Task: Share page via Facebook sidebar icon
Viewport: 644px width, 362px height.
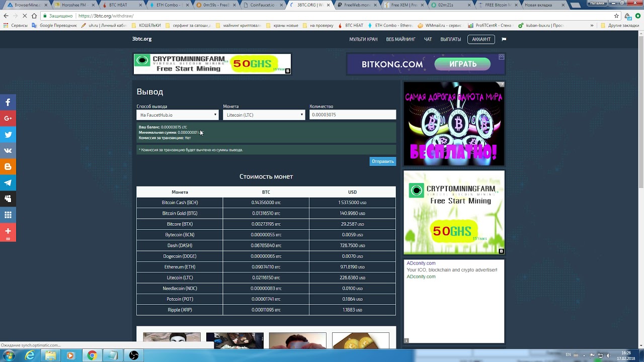Action: coord(8,102)
